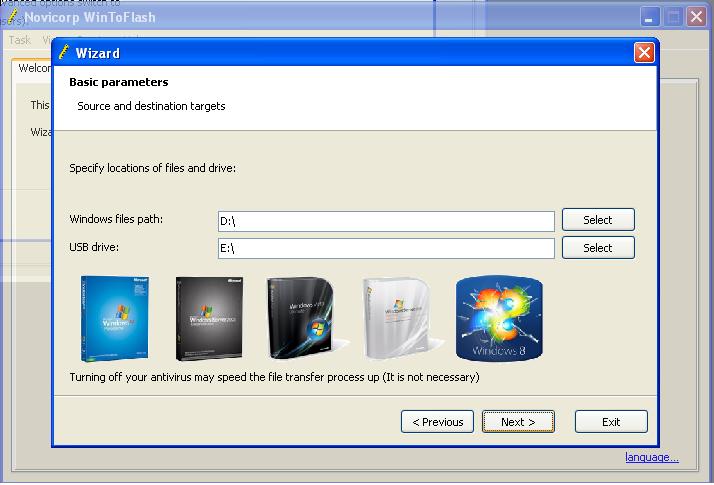Click the 'USB drive:' label
714x485 pixels.
(x=94, y=247)
